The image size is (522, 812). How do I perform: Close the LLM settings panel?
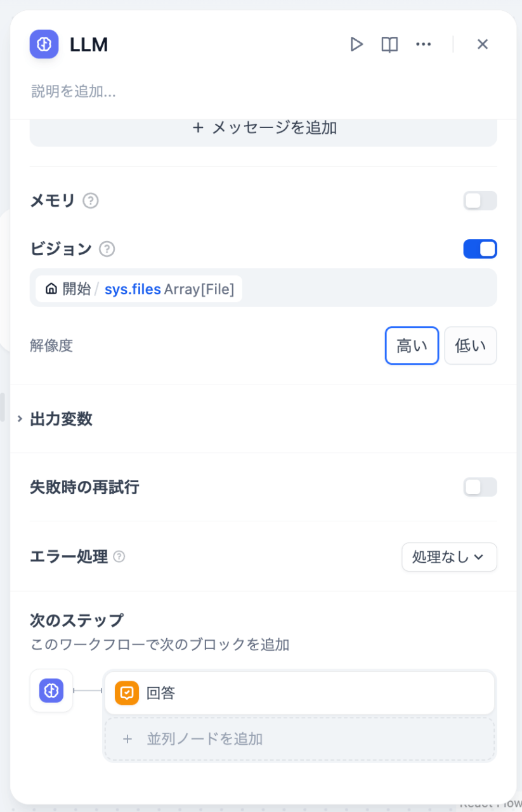point(483,44)
